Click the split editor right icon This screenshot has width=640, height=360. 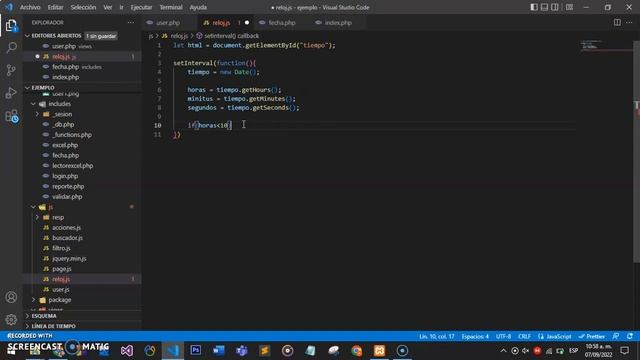[617, 22]
